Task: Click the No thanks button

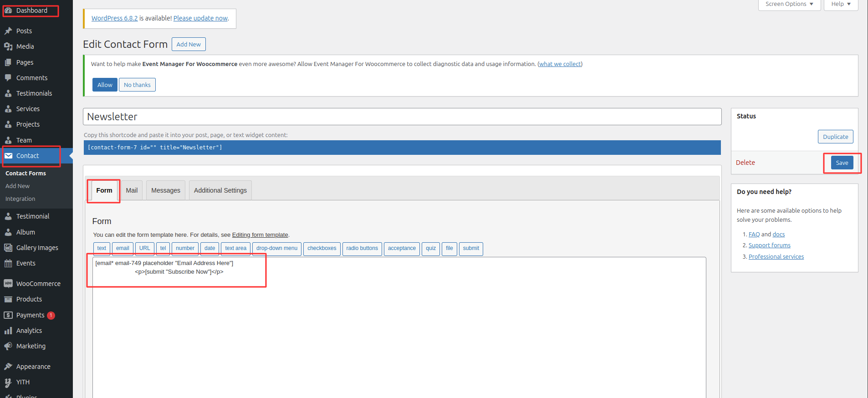Action: [137, 85]
